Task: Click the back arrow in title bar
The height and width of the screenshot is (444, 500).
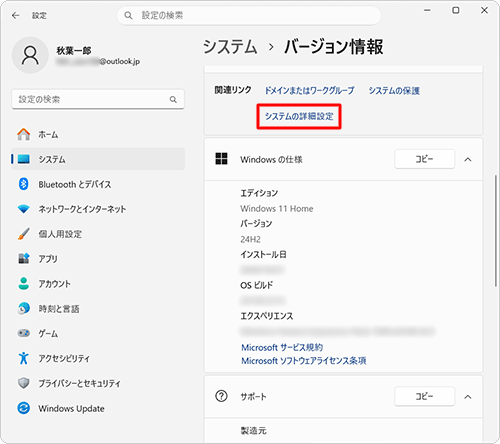Action: point(15,15)
